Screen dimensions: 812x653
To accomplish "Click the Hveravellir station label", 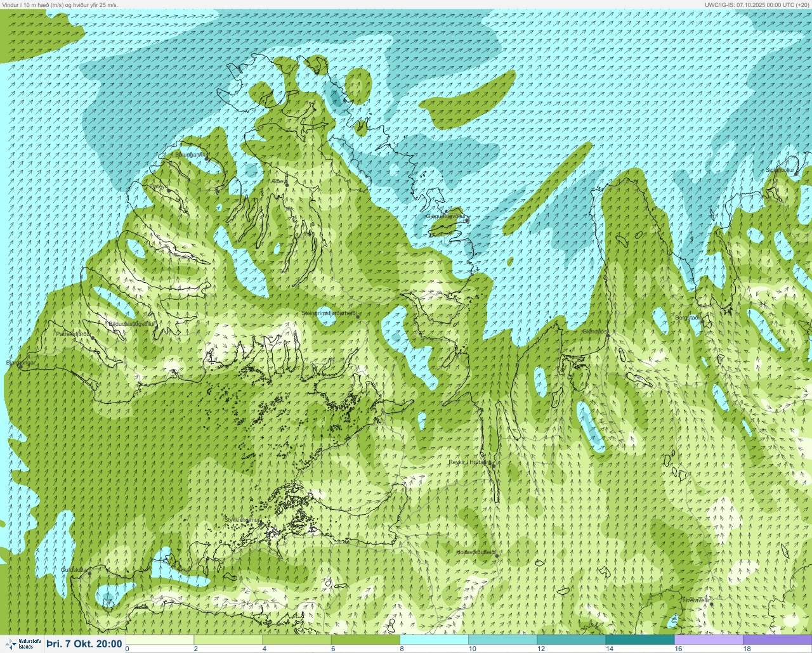I will click(x=696, y=600).
